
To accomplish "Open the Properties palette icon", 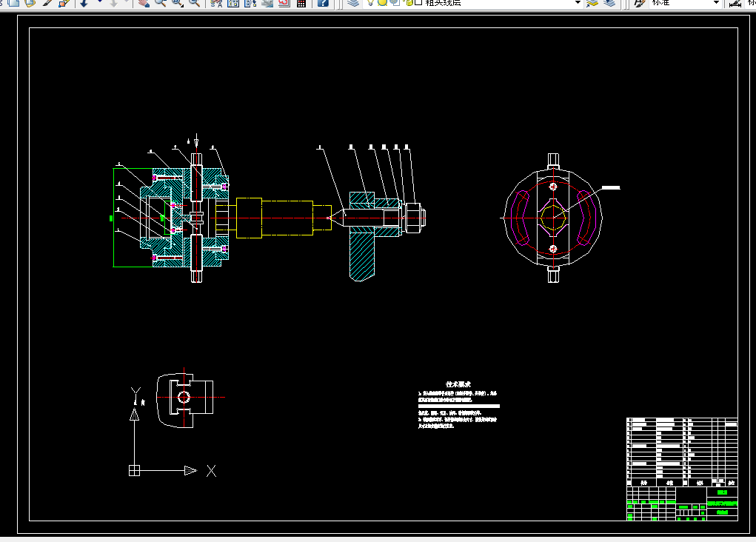I will tap(216, 3).
